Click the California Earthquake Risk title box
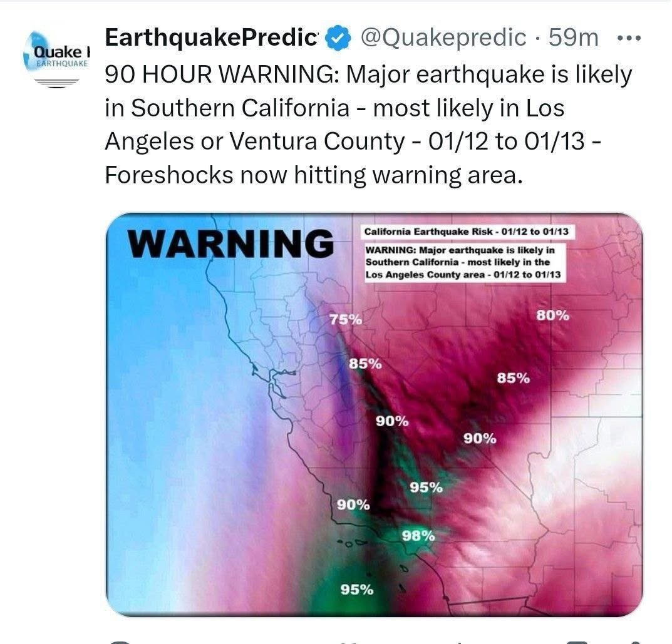 [x=467, y=232]
